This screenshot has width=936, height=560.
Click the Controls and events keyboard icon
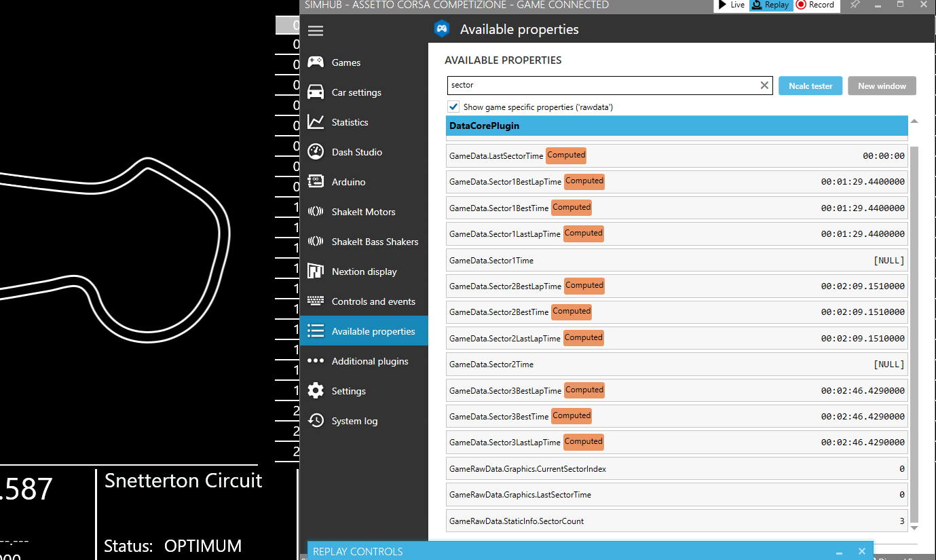pos(316,301)
